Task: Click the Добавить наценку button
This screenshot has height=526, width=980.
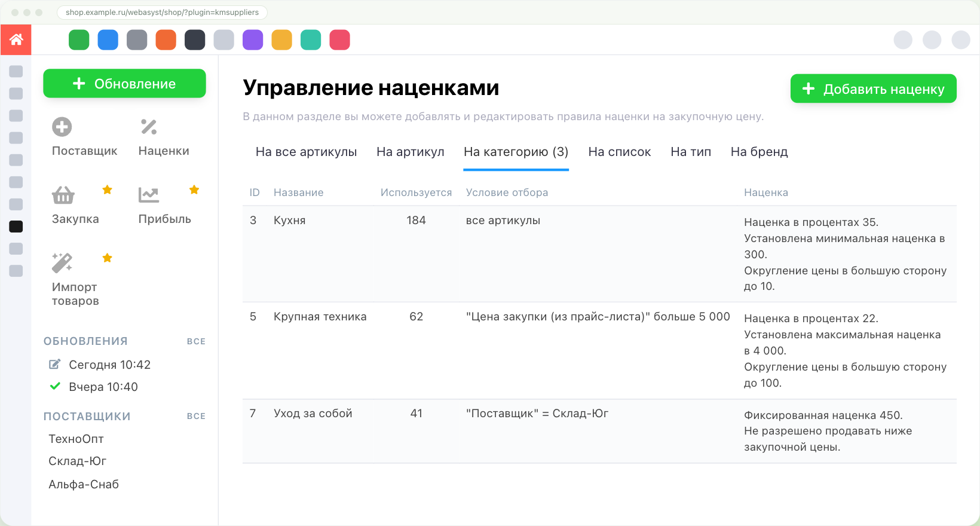Action: (874, 88)
